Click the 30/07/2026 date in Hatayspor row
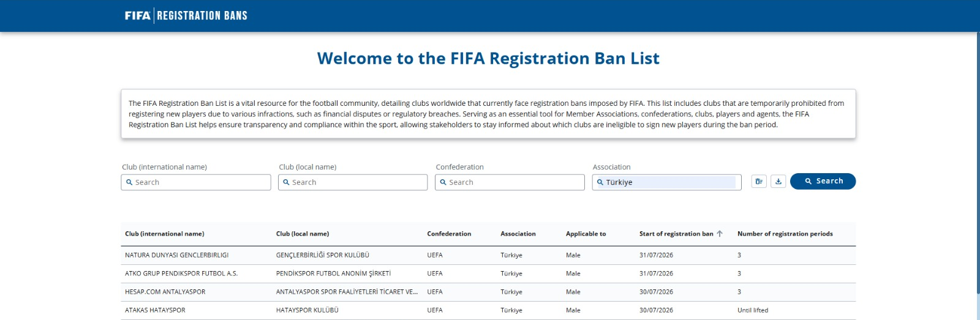 tap(656, 310)
